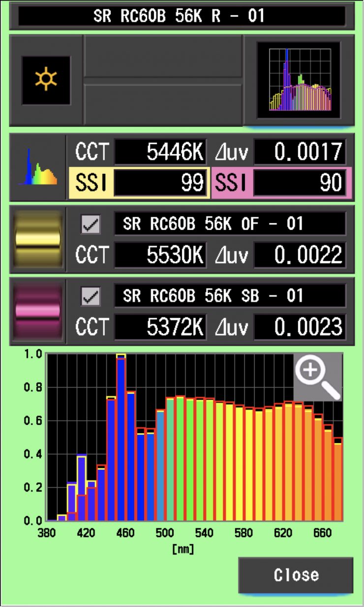Click the CCT value 5530K
364x607 pixels.
point(160,255)
